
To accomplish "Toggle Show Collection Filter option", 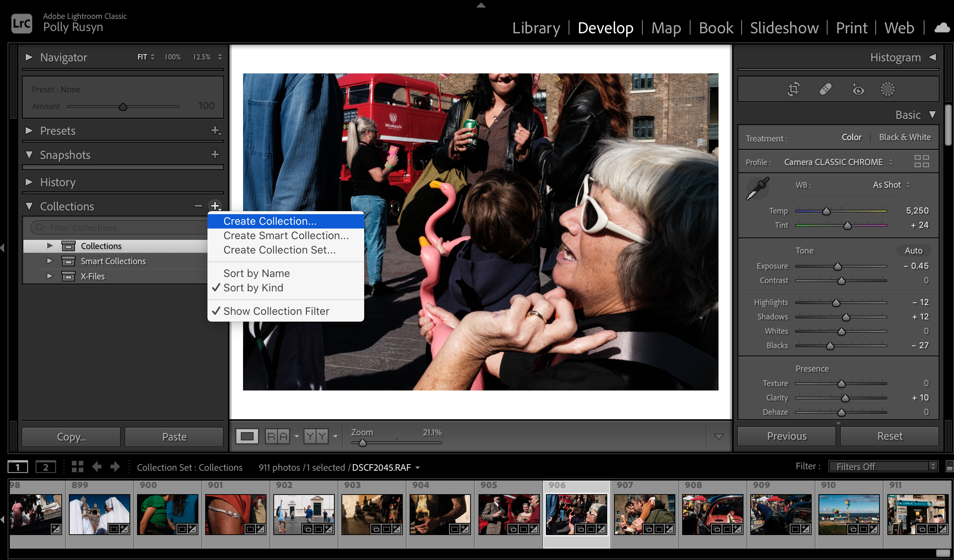I will pyautogui.click(x=276, y=311).
